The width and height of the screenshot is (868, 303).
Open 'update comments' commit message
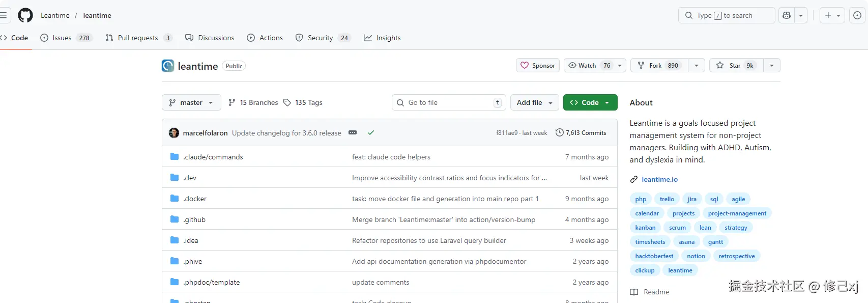click(x=381, y=282)
